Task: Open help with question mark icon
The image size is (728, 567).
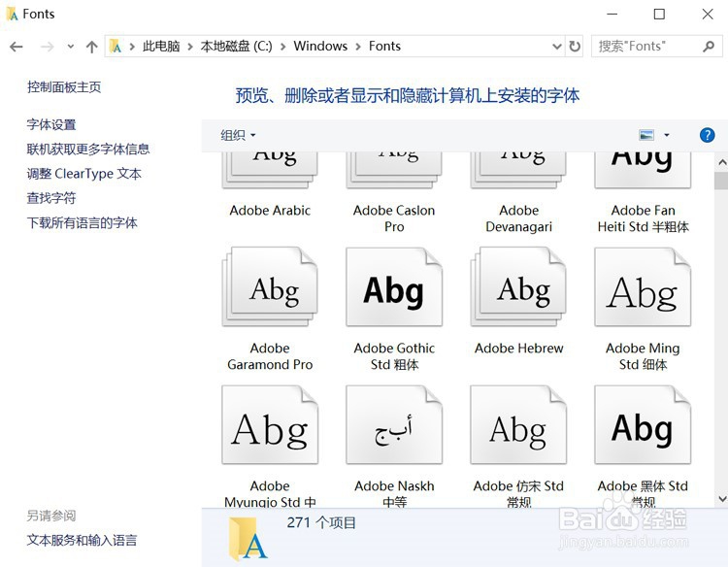Action: [x=707, y=135]
